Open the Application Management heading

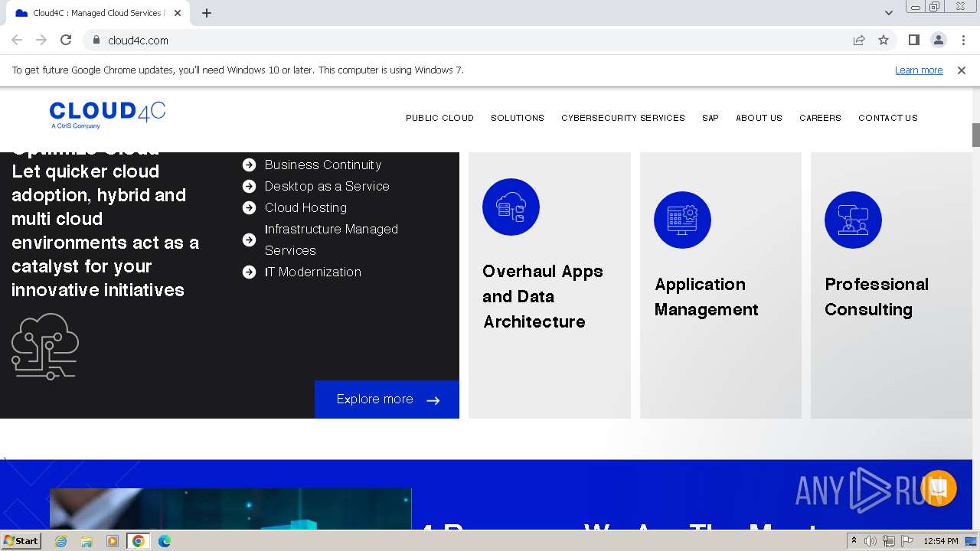(706, 297)
